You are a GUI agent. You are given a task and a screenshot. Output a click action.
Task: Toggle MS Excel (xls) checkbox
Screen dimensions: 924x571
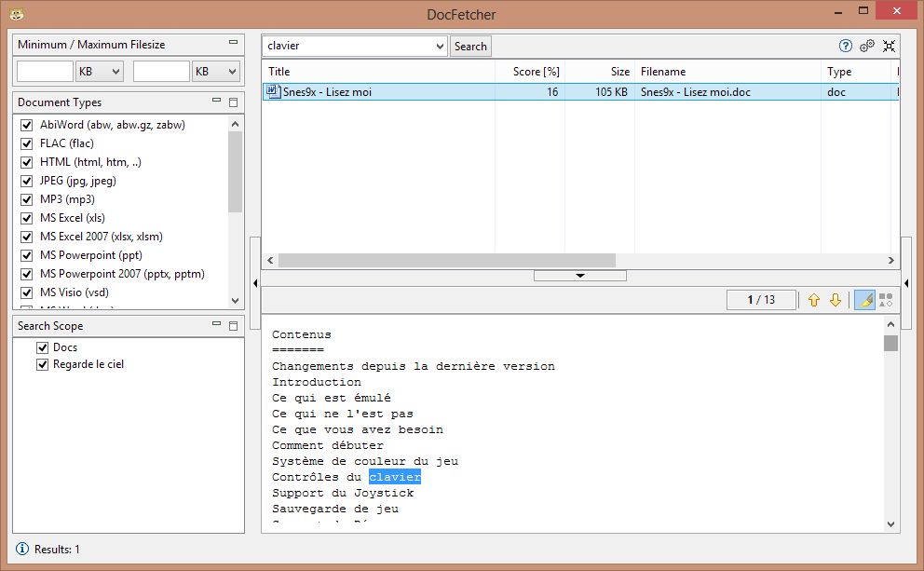26,218
